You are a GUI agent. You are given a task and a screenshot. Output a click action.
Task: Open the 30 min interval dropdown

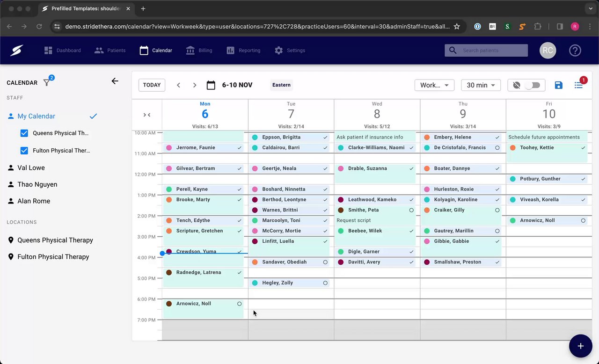[x=481, y=85]
